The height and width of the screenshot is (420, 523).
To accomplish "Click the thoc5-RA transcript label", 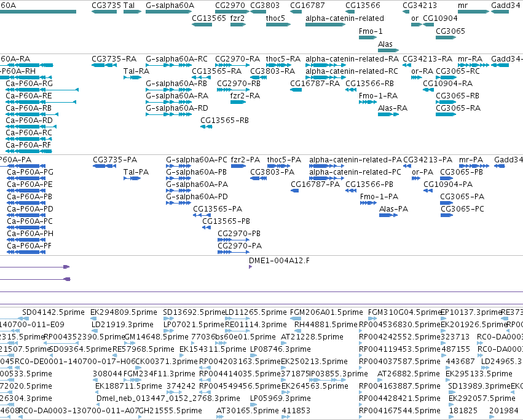I will click(283, 59).
